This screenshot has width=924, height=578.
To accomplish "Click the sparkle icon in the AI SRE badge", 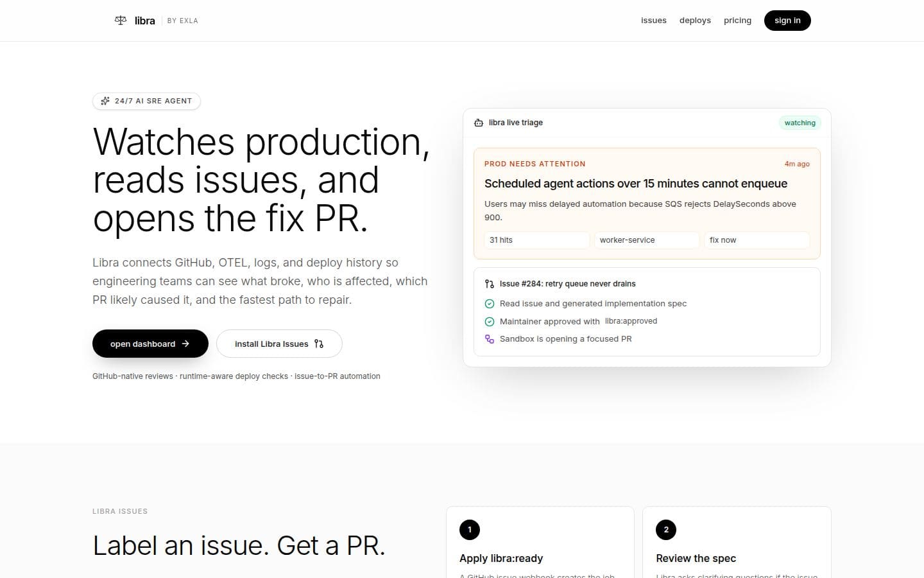I will [105, 101].
